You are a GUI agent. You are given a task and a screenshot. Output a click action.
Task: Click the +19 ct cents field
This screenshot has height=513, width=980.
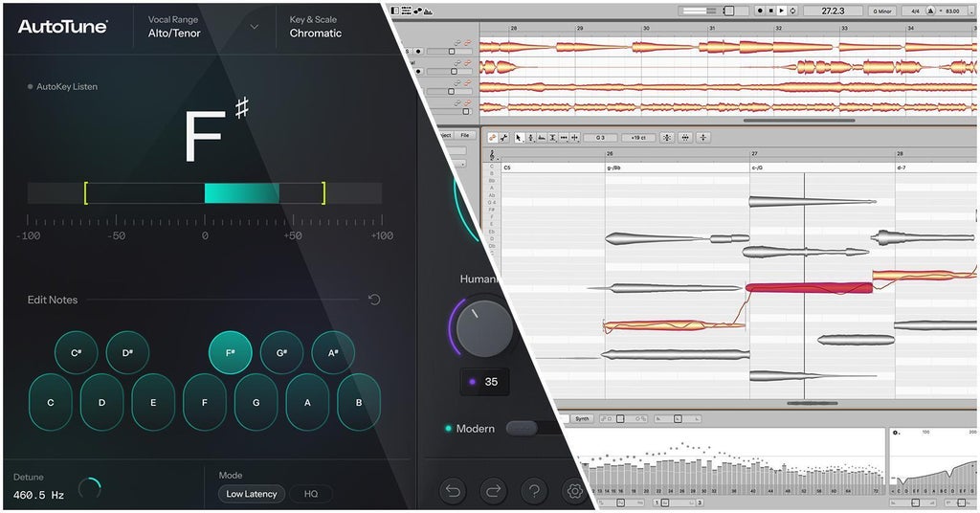[x=638, y=138]
